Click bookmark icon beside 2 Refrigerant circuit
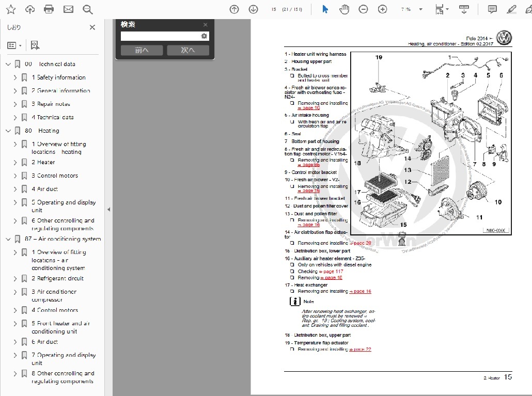This screenshot has height=396, width=532. coord(24,279)
